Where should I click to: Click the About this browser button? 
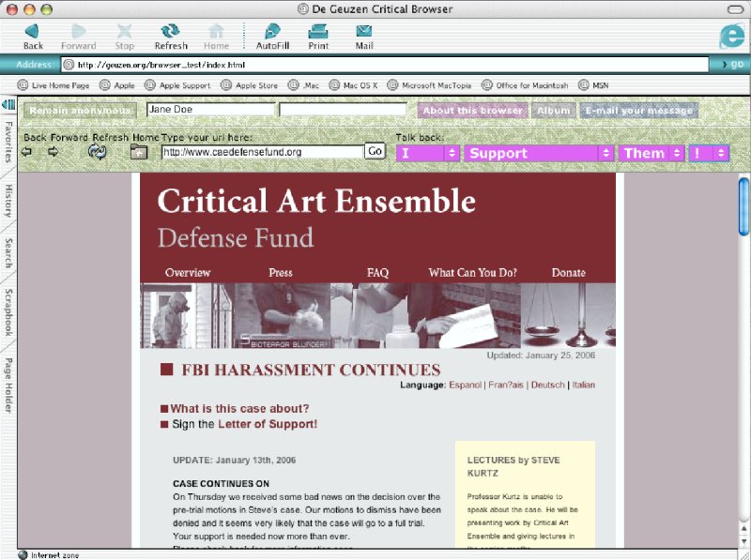472,111
